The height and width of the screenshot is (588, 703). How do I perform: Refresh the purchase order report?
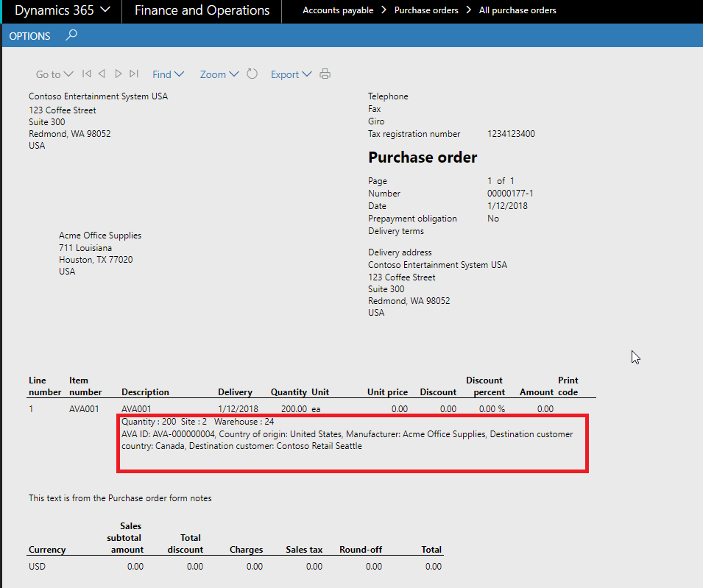tap(251, 74)
